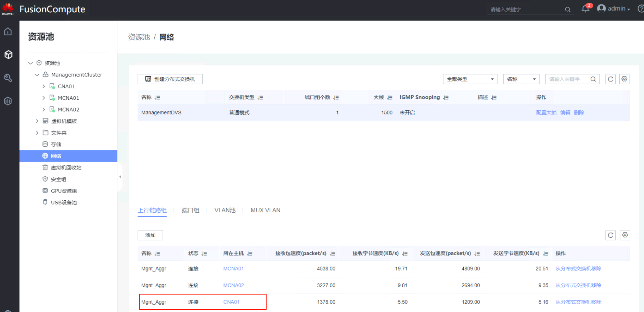Viewport: 644px width, 312px height.
Task: Expand the CNA01 host tree node
Action: [x=43, y=86]
